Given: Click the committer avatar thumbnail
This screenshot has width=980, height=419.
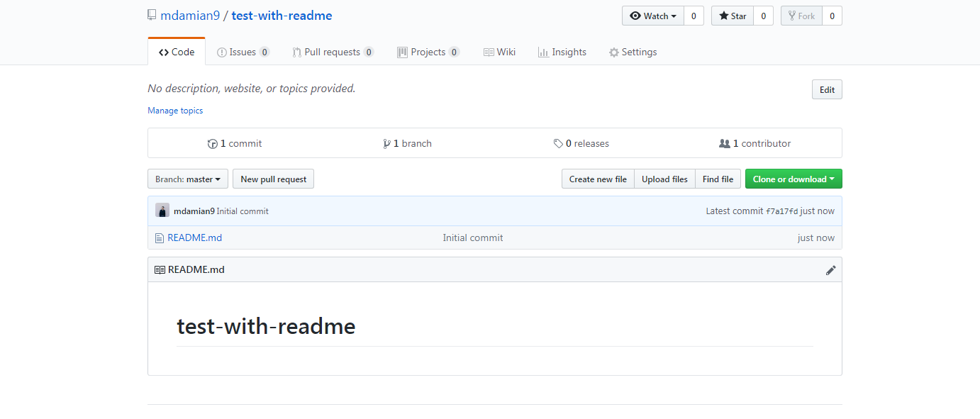Looking at the screenshot, I should pos(162,211).
